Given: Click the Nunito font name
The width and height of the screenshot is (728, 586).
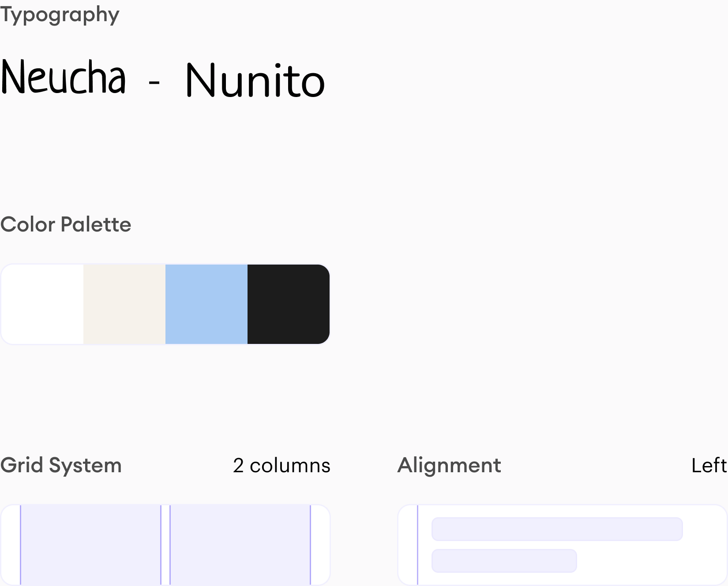Looking at the screenshot, I should coord(255,81).
